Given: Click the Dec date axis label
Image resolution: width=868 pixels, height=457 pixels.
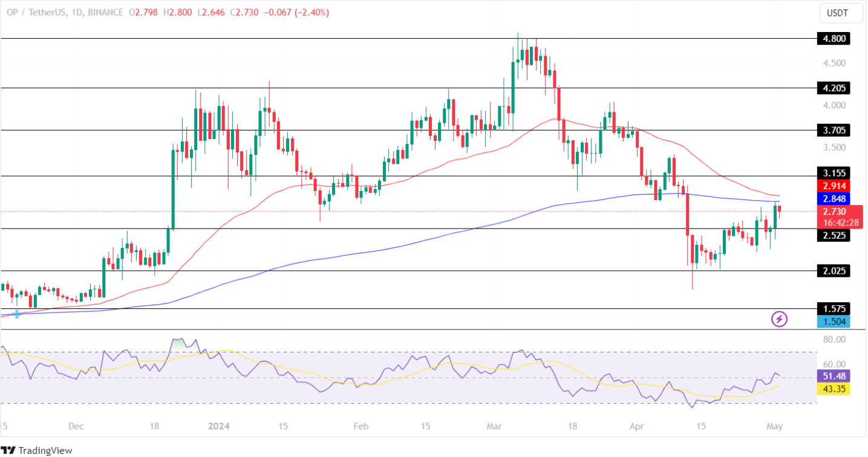Looking at the screenshot, I should point(76,426).
